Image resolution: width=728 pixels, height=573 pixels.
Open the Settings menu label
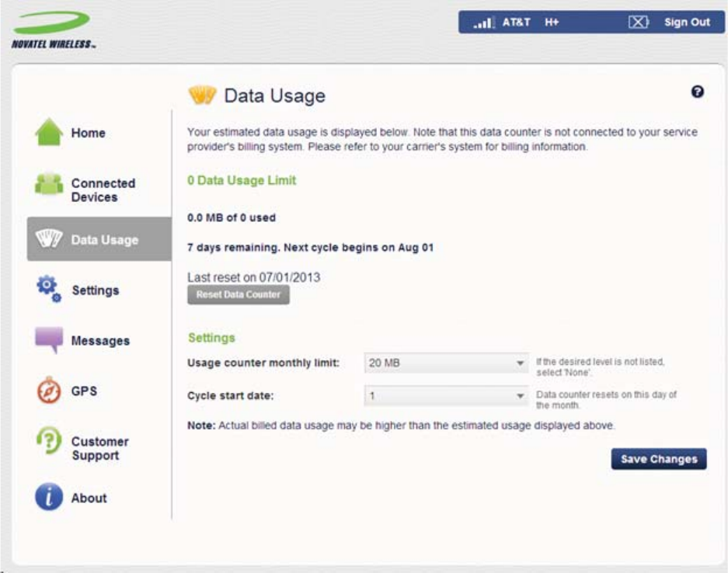(x=96, y=290)
